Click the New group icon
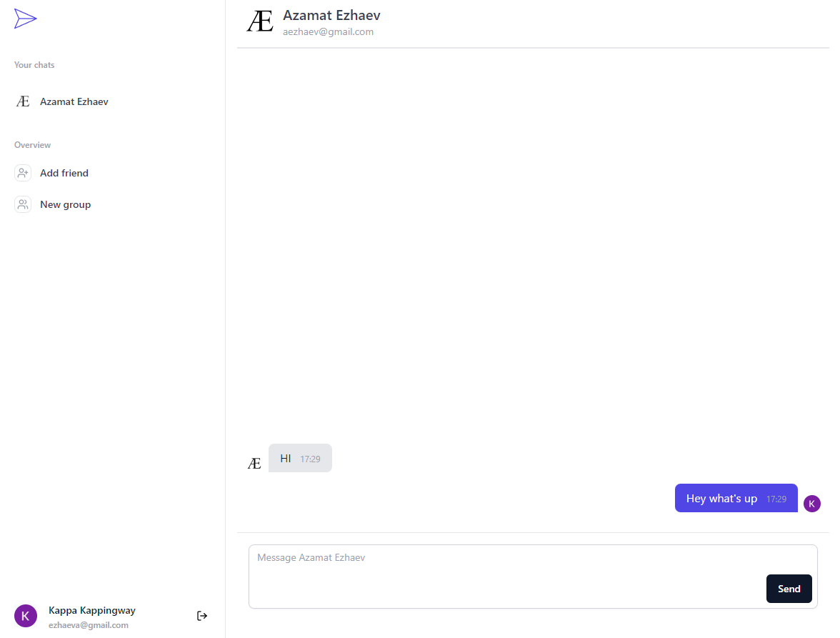 point(22,204)
